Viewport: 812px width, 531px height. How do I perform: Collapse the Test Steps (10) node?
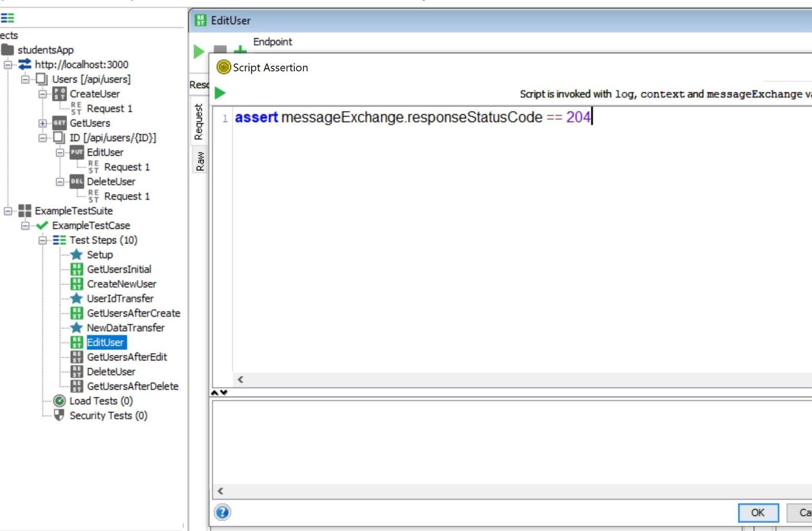[x=42, y=240]
